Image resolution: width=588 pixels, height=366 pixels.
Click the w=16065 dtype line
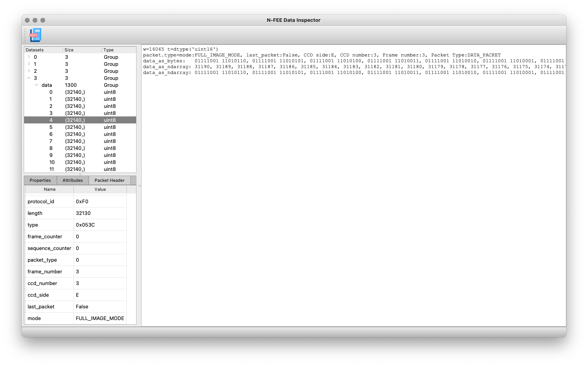pos(181,49)
